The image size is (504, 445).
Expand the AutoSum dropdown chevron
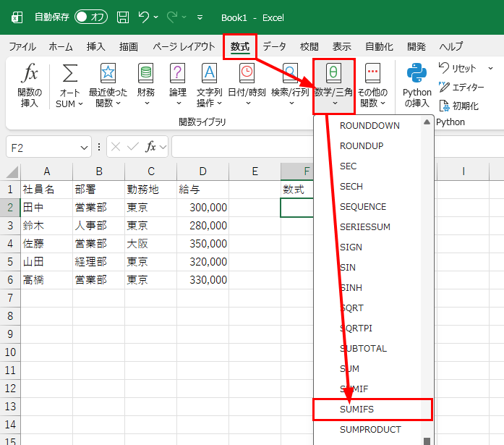[81, 104]
